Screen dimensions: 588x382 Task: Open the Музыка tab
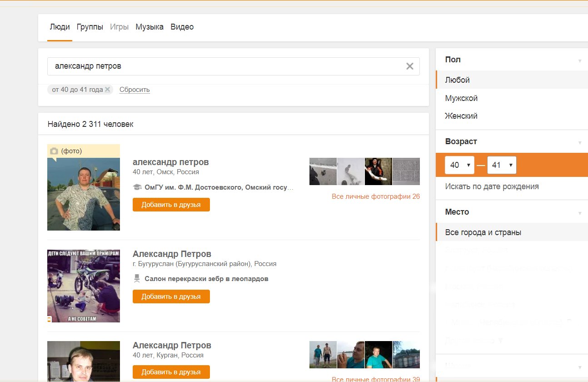(149, 27)
